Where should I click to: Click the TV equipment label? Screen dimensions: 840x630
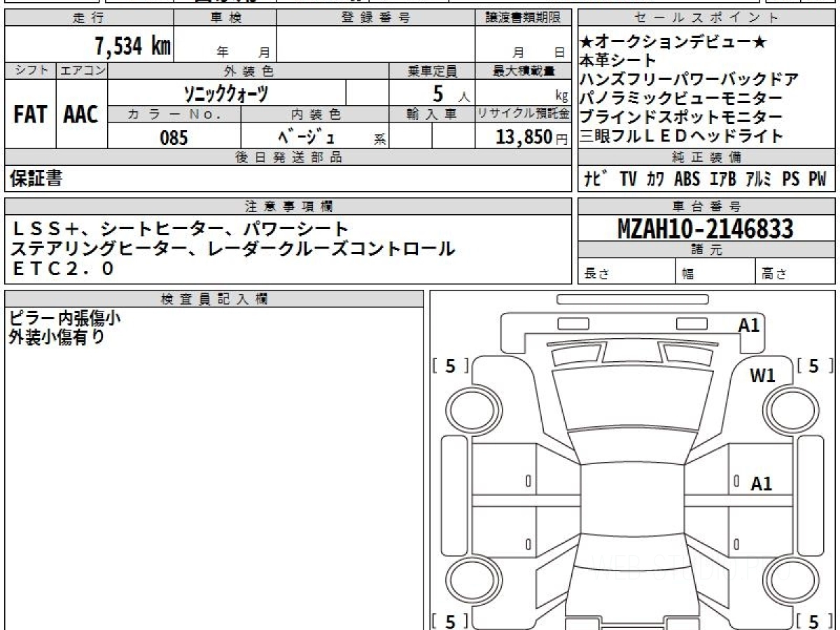click(x=628, y=179)
